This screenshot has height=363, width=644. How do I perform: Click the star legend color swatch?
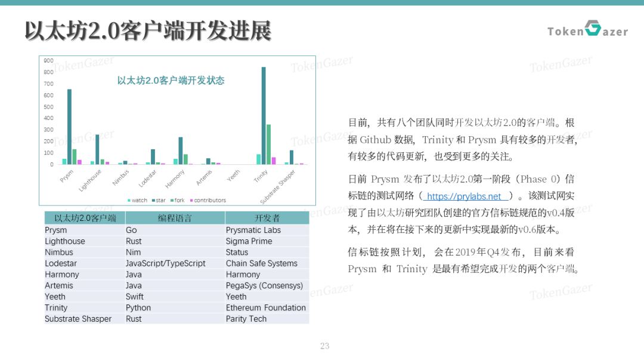click(153, 201)
